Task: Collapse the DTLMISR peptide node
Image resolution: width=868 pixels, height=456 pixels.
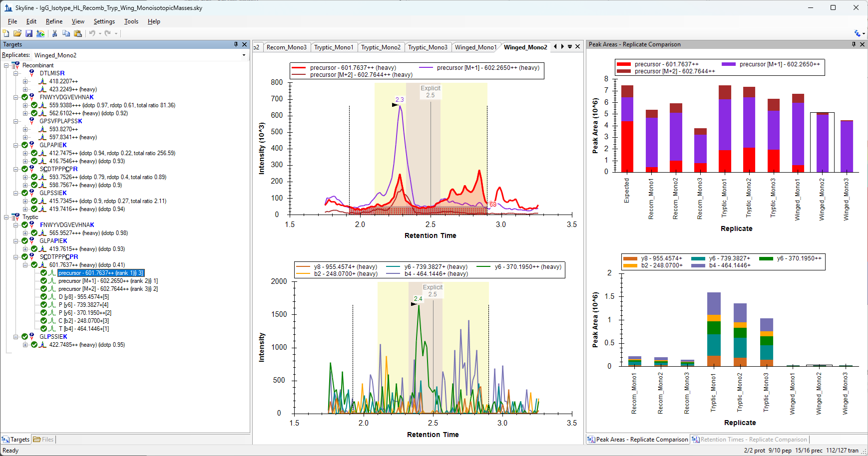Action: tap(15, 73)
